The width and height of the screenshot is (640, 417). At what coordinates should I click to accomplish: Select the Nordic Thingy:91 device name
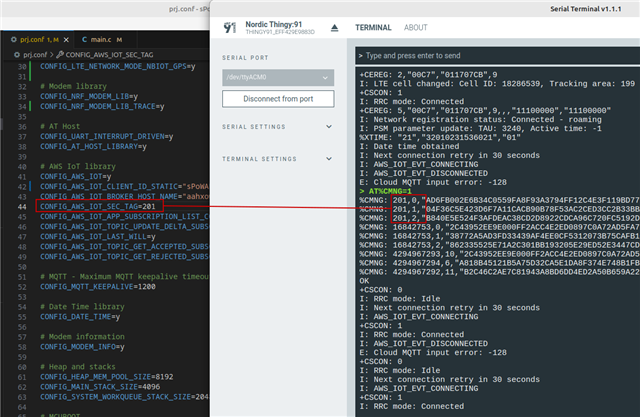(273, 24)
